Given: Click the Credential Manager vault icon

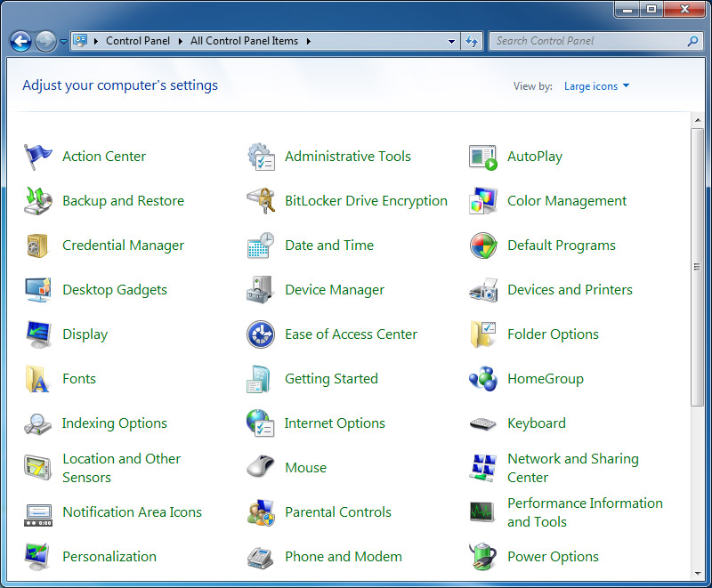Looking at the screenshot, I should click(x=38, y=246).
